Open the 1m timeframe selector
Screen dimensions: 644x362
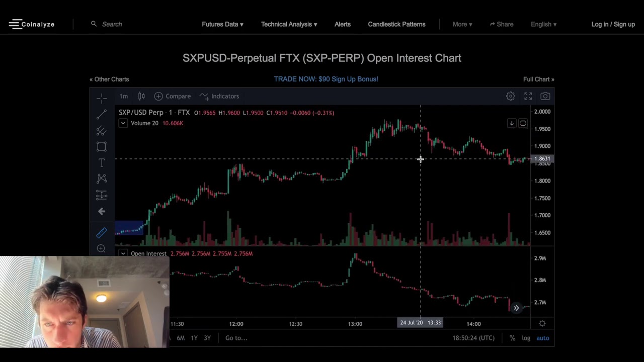tap(123, 96)
